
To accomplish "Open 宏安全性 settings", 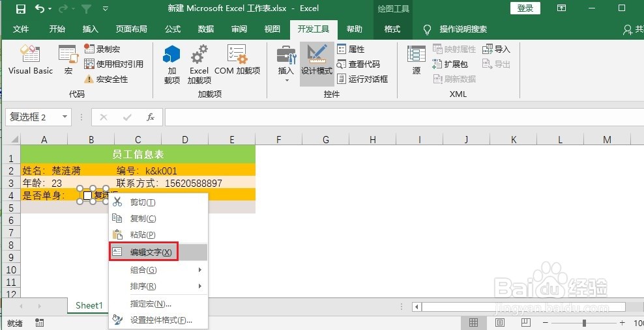I will (106, 79).
